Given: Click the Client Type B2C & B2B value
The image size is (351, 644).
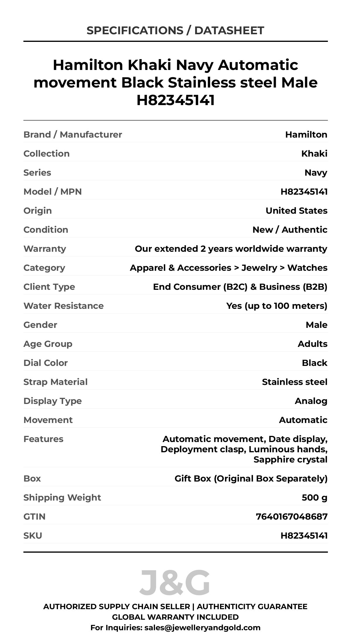Looking at the screenshot, I should pos(240,287).
